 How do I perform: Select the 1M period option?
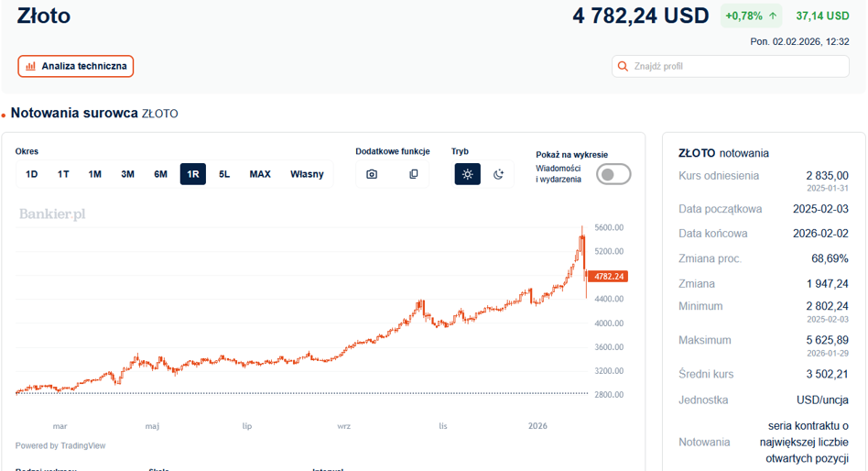point(94,174)
